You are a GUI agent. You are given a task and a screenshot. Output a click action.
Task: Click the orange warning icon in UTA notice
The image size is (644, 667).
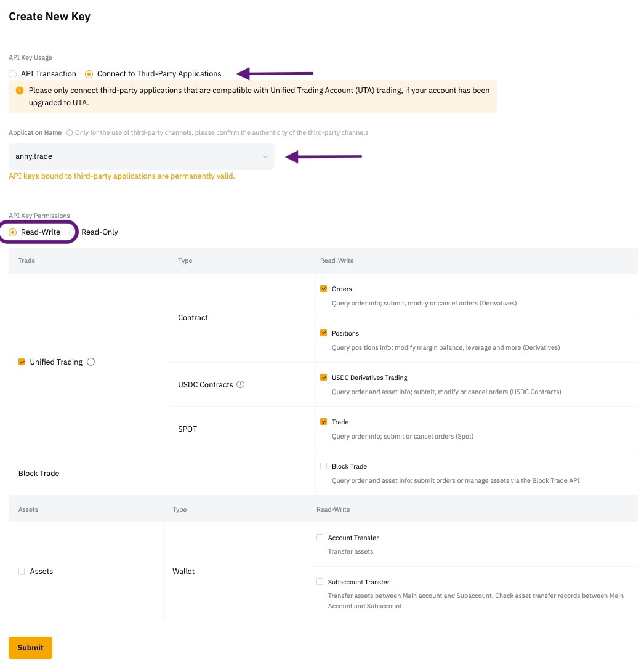point(20,91)
